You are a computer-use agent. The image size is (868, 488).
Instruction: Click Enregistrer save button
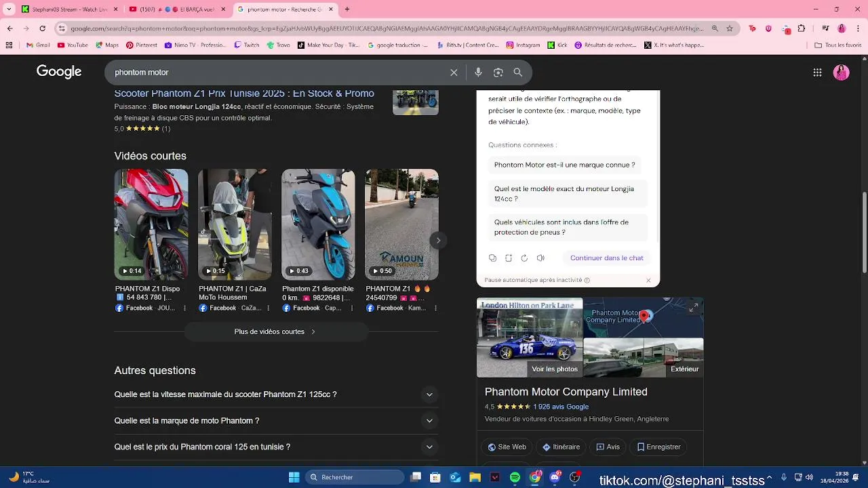pos(658,447)
